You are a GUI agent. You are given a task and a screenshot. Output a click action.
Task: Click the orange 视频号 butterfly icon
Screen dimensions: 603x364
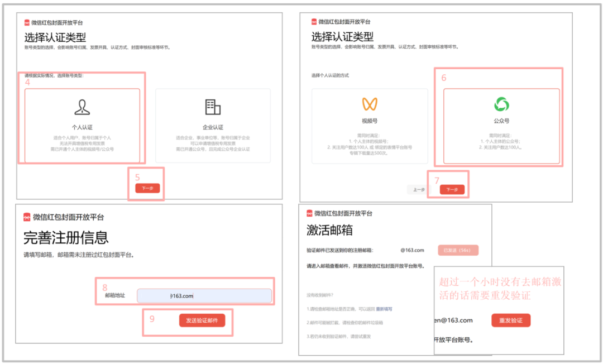370,104
